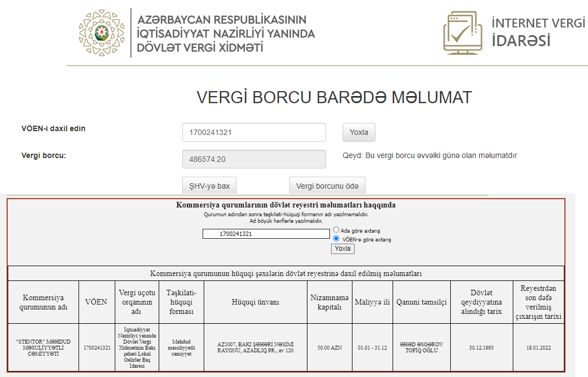Viewport: 588px width, 377px height.
Task: Click the 1700241321 cell in the table row
Action: click(97, 347)
